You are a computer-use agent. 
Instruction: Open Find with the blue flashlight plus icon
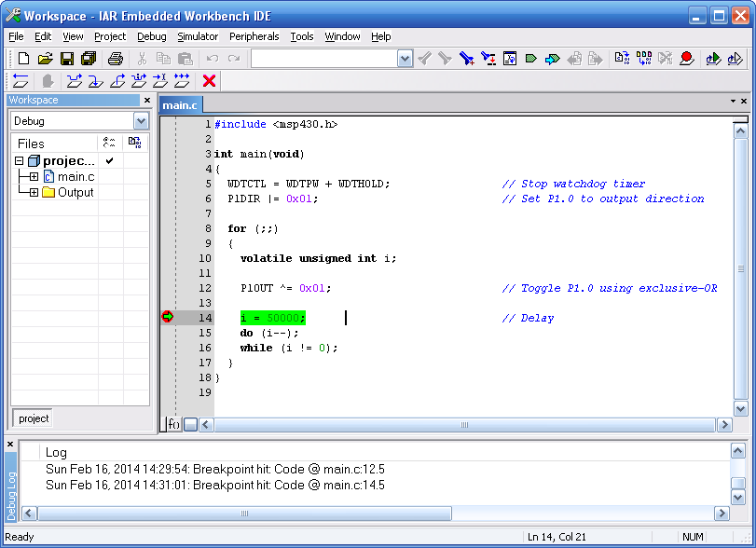467,59
